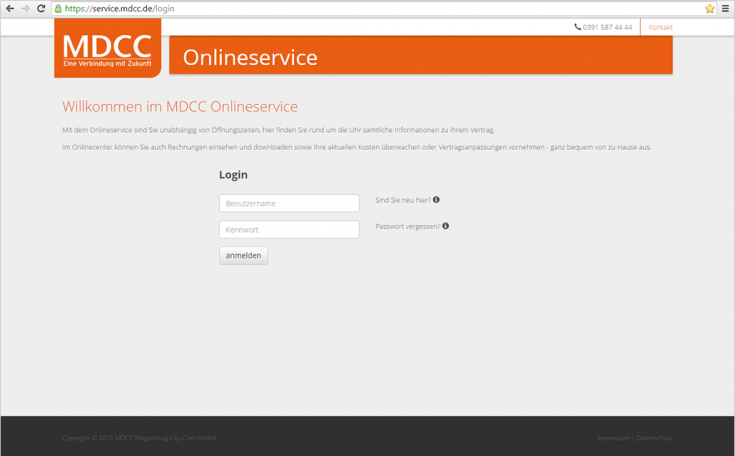Screen dimensions: 735x456
Task: Click the phone icon beside 0391 587 44 44
Action: (x=578, y=27)
